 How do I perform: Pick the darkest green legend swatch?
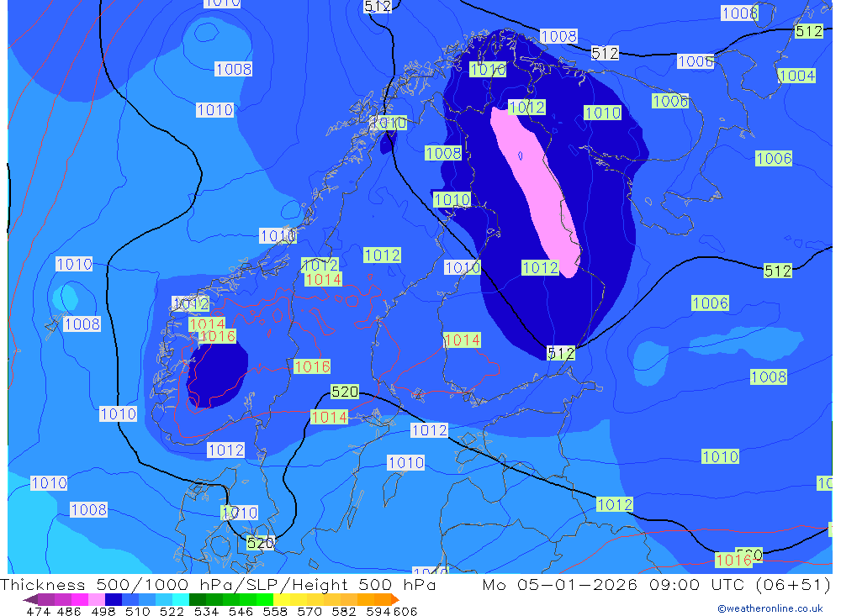[198, 599]
